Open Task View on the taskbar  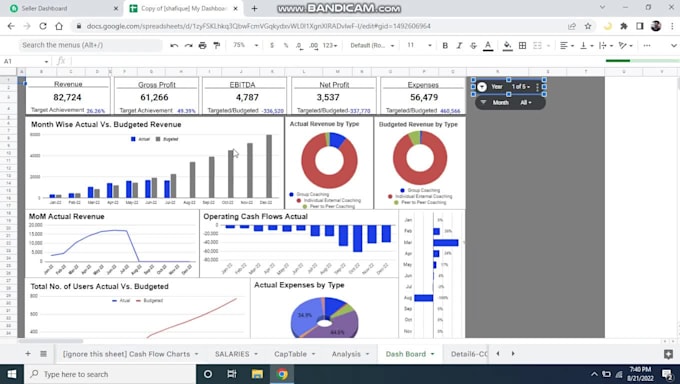tap(232, 374)
